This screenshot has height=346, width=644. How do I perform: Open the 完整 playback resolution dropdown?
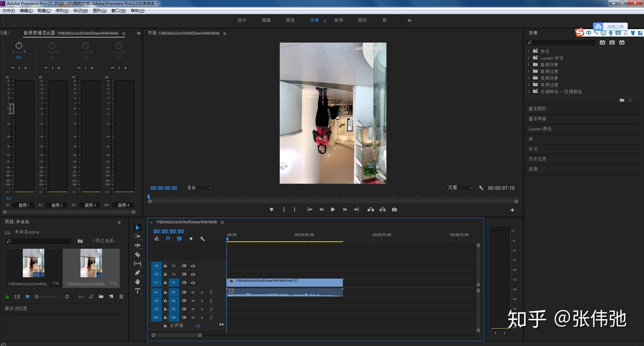[460, 188]
